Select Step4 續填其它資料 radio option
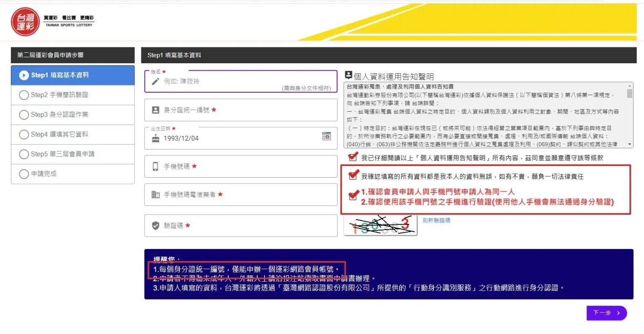This screenshot has height=334, width=644. point(24,135)
